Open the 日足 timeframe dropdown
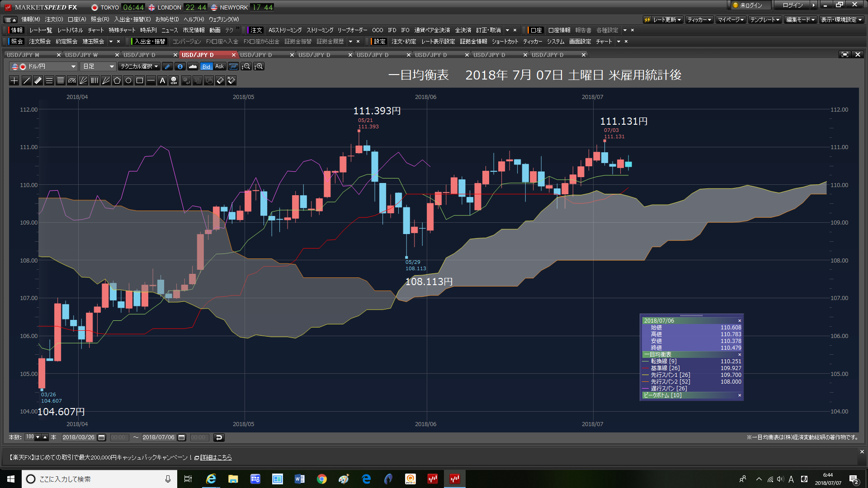Screen dimensions: 868x488 (x=98, y=66)
